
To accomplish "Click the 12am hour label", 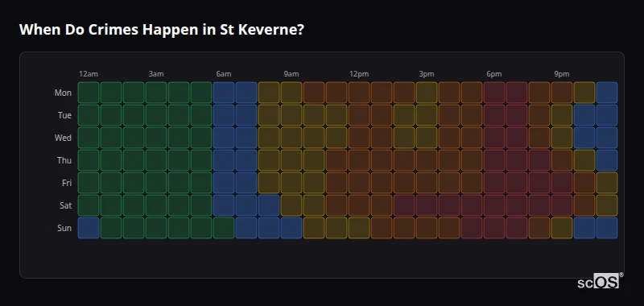I will coord(89,74).
